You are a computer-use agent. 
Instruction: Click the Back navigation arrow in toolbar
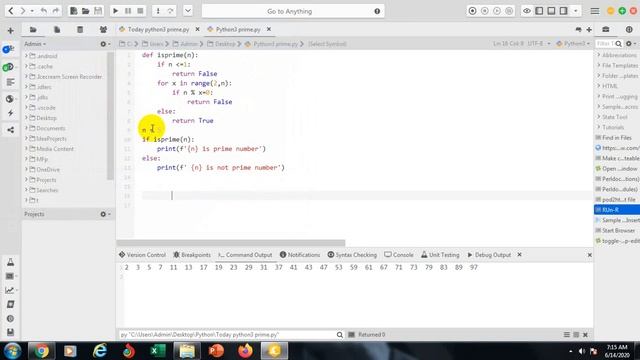click(11, 11)
